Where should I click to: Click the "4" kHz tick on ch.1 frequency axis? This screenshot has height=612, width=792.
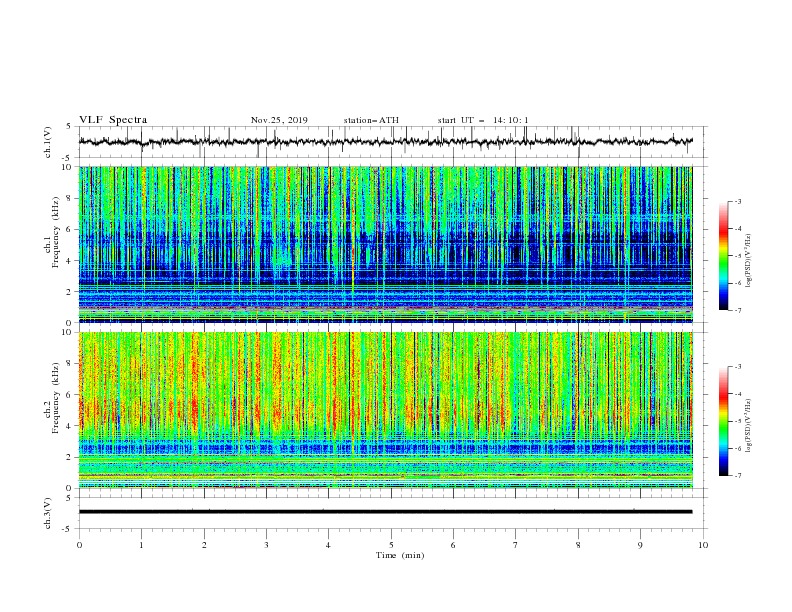click(70, 261)
